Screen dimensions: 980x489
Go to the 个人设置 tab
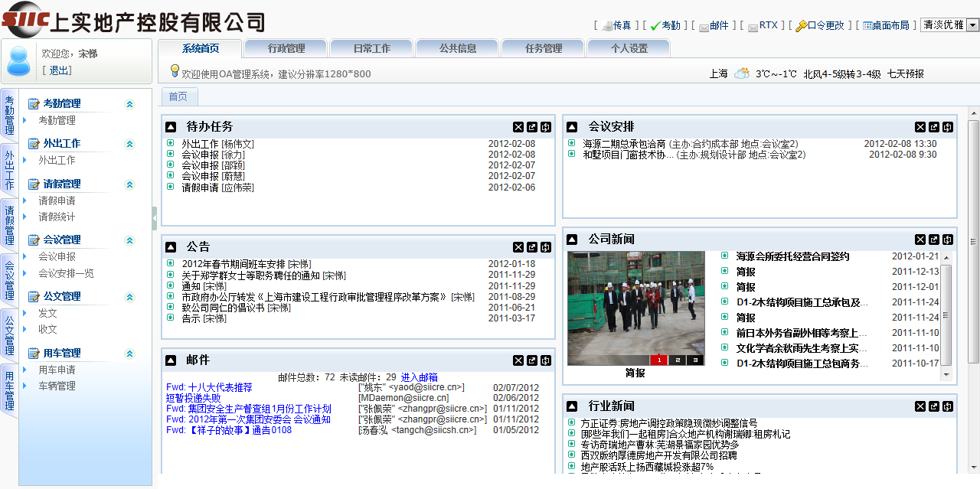coord(629,48)
